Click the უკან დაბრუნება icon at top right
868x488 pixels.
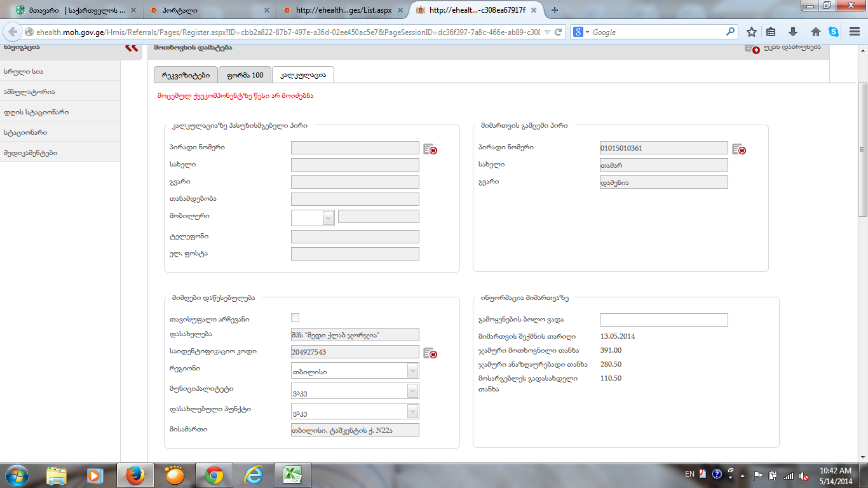click(751, 48)
